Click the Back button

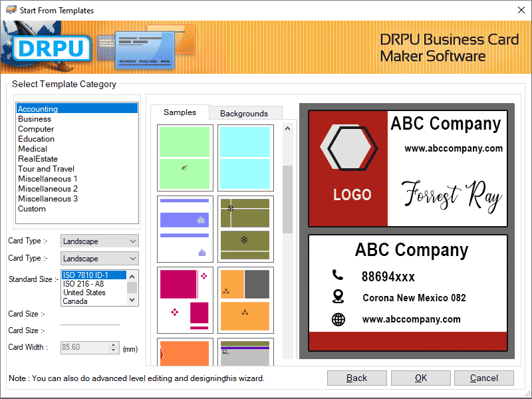pyautogui.click(x=356, y=378)
